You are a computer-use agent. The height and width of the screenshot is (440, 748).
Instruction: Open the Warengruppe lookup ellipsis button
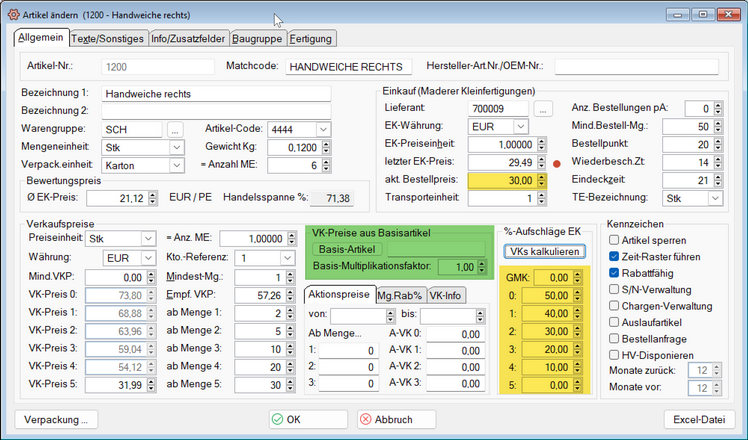(x=175, y=129)
